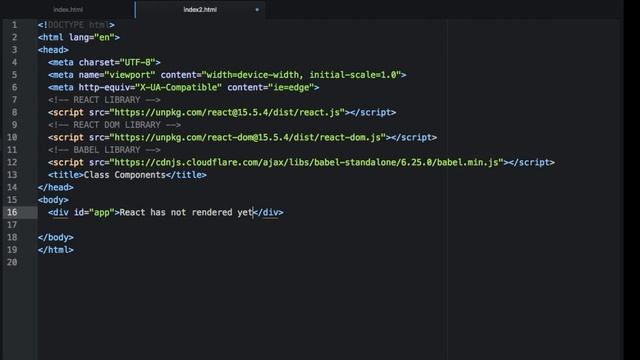Click the closing body tag
The width and height of the screenshot is (640, 360).
click(56, 237)
